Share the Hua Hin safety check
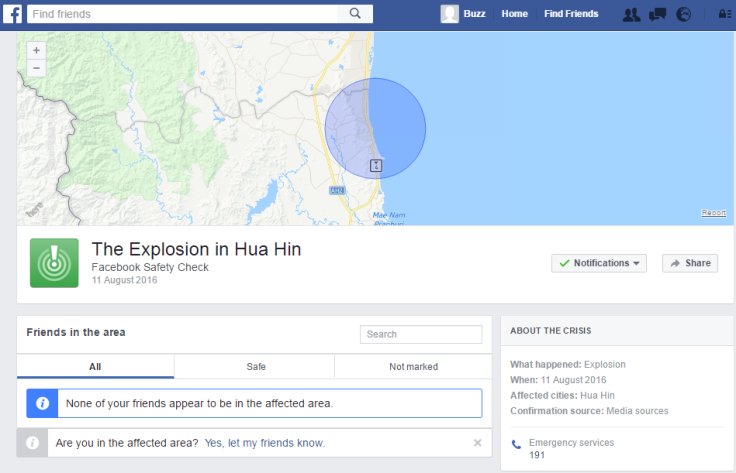The height and width of the screenshot is (473, 736). point(690,263)
